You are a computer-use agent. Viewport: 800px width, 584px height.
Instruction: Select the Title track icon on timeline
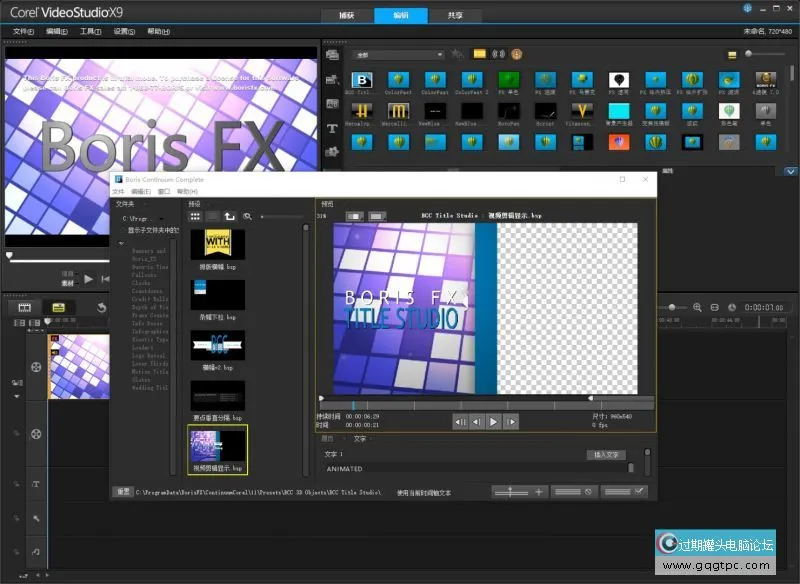(x=36, y=484)
